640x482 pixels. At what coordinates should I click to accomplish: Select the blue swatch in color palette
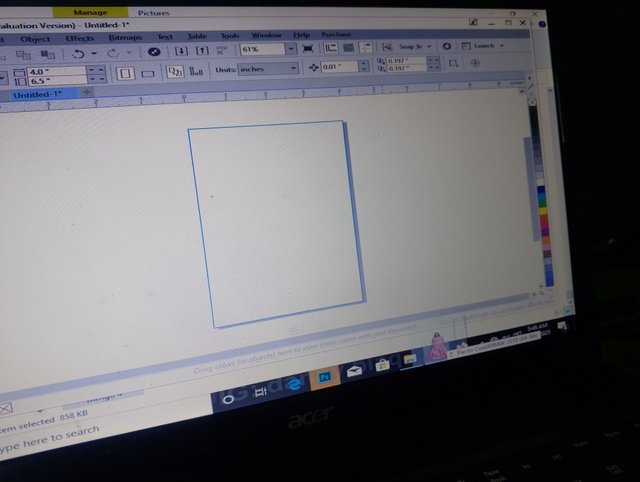(x=541, y=191)
